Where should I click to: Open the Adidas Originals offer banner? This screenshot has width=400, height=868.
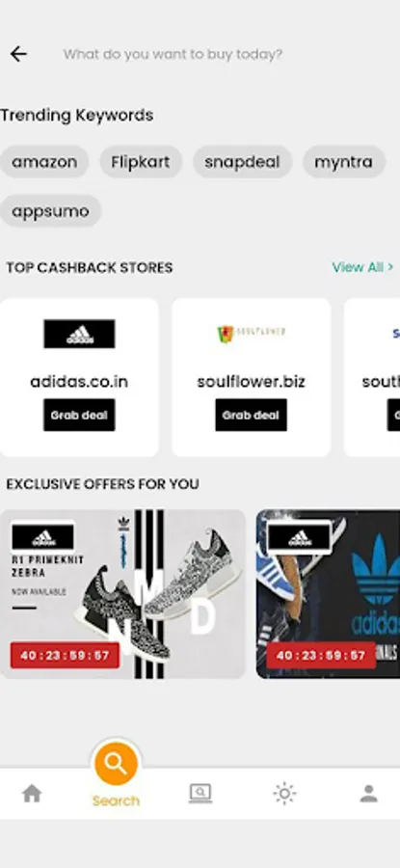(328, 594)
